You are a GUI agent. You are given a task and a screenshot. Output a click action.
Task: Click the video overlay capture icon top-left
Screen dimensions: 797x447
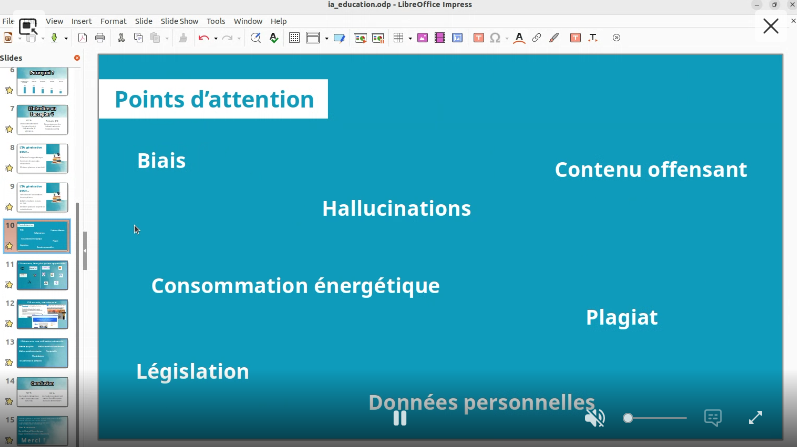coord(27,26)
